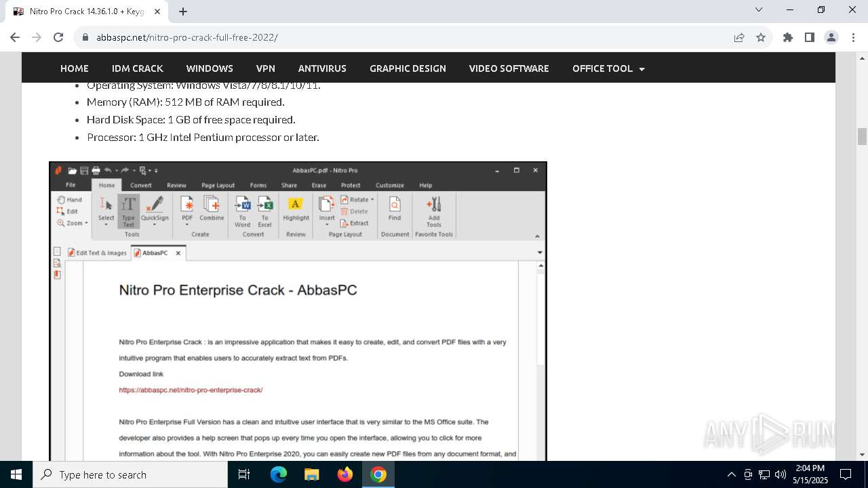
Task: Open IDM CRACK nav item
Action: coord(138,68)
